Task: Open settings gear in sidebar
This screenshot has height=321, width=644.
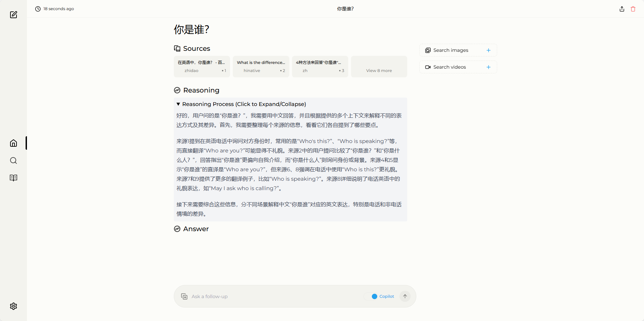Action: pyautogui.click(x=13, y=306)
